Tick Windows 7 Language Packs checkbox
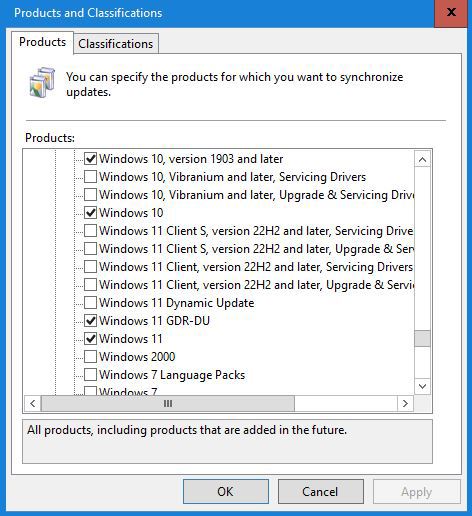 (90, 375)
